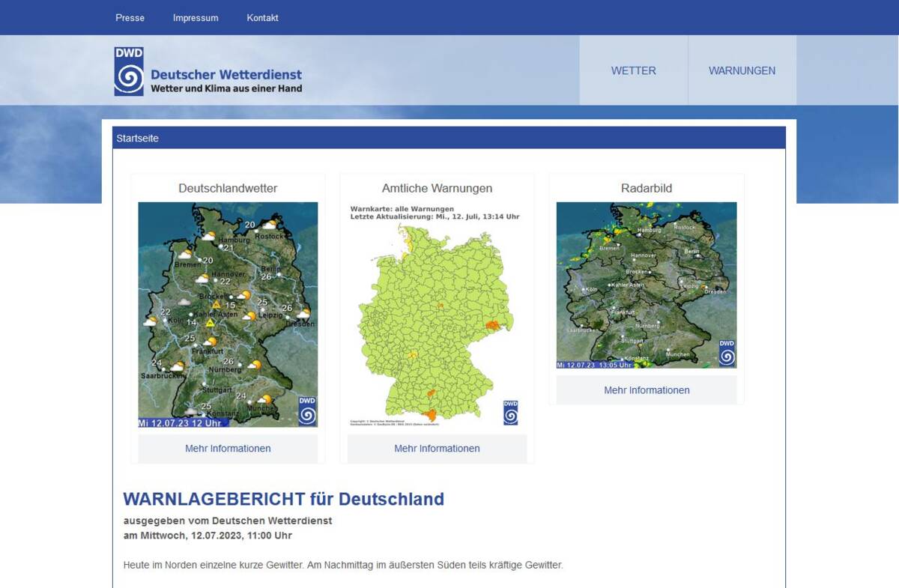The height and width of the screenshot is (588, 899).
Task: Click Mehr Informationen under Radarbild
Action: pyautogui.click(x=647, y=390)
